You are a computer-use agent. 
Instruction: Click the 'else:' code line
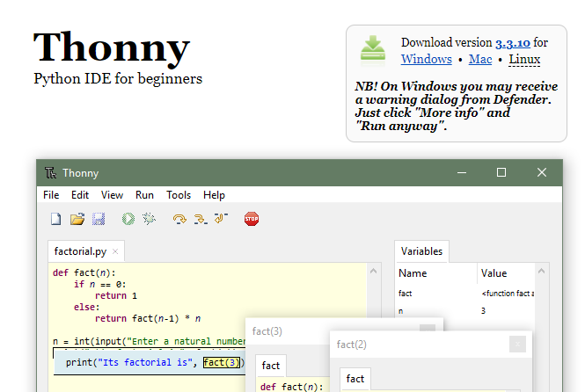pyautogui.click(x=87, y=307)
